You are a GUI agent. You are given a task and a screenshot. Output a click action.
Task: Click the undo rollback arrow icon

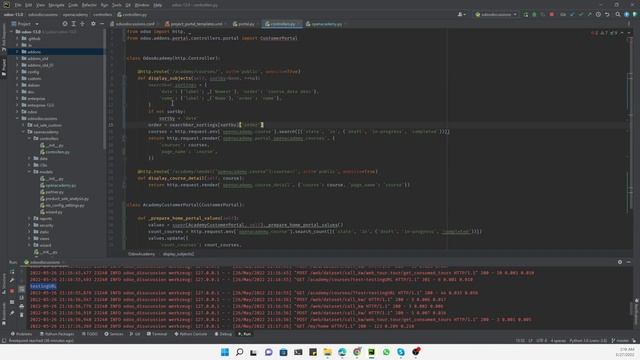(x=607, y=14)
